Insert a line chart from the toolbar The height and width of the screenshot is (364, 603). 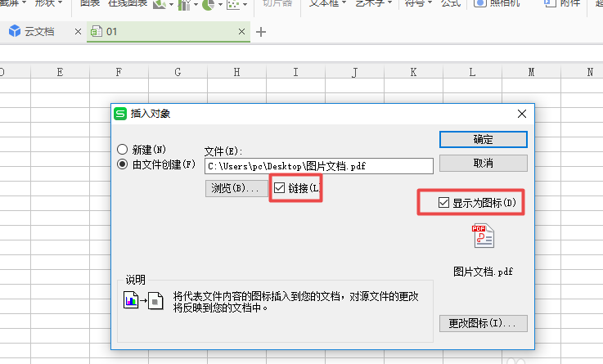click(160, 4)
